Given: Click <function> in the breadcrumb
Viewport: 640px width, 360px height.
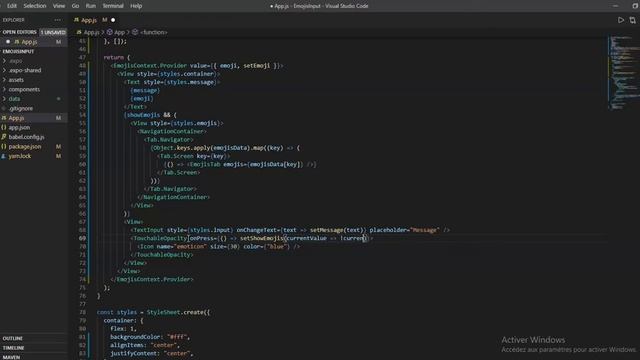Looking at the screenshot, I should click(153, 32).
